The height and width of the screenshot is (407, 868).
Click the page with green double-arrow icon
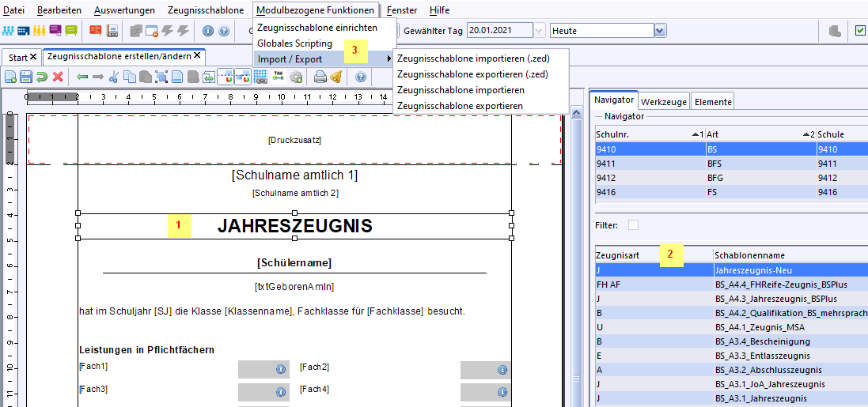209,77
